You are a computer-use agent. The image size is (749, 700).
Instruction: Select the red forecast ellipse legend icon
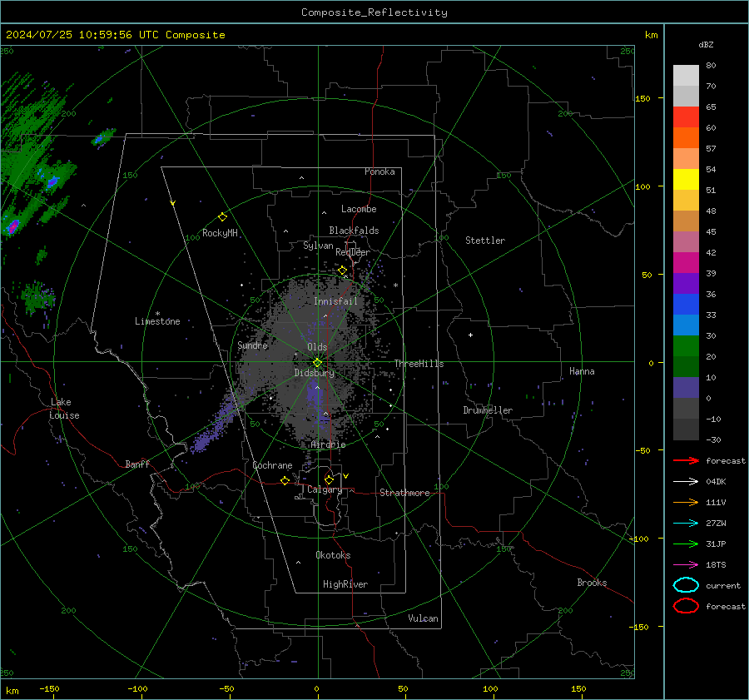pyautogui.click(x=686, y=606)
